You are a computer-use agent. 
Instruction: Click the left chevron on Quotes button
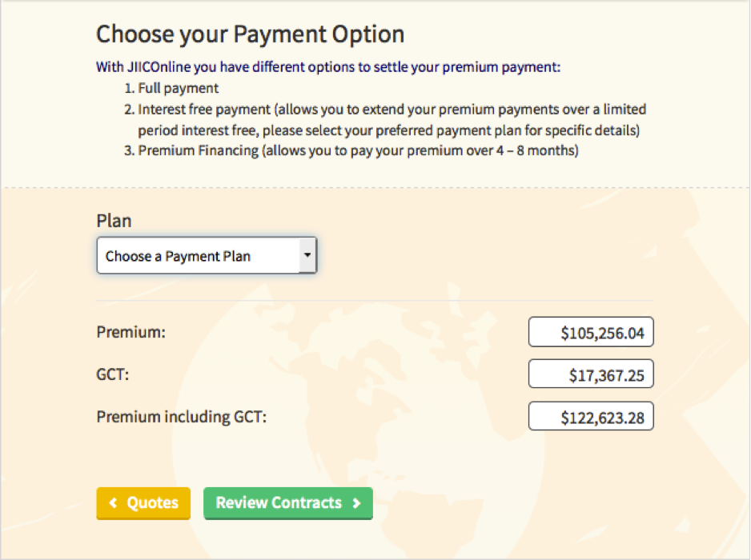(x=114, y=503)
